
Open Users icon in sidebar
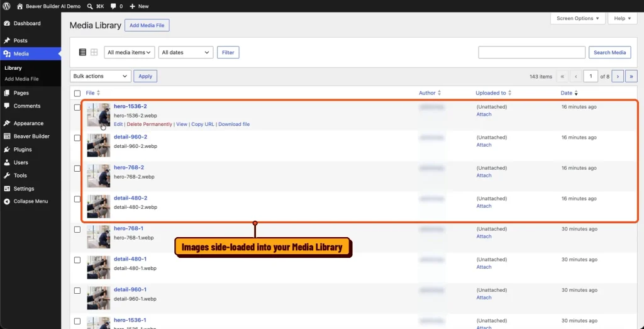[x=7, y=163]
